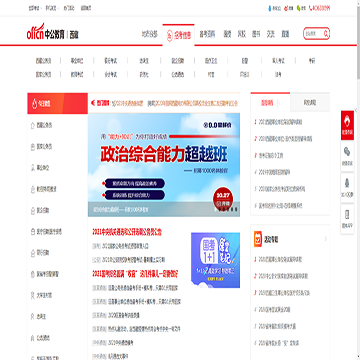Image resolution: width=360 pixels, height=360 pixels.
Task: Open the 政治综合能力超越班 banner
Action: tap(164, 165)
